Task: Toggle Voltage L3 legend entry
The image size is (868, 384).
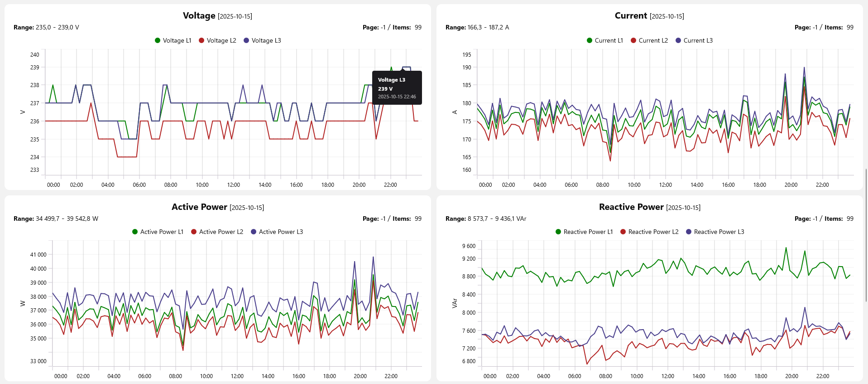Action: click(x=262, y=40)
